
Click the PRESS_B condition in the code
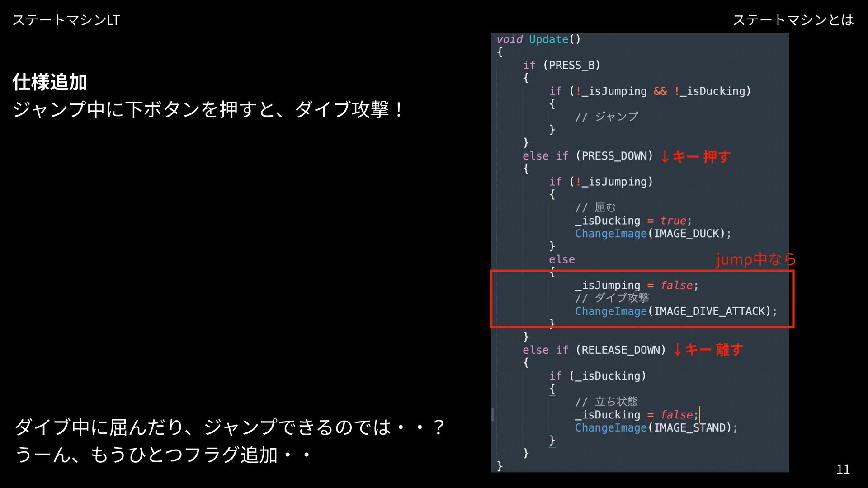click(571, 65)
